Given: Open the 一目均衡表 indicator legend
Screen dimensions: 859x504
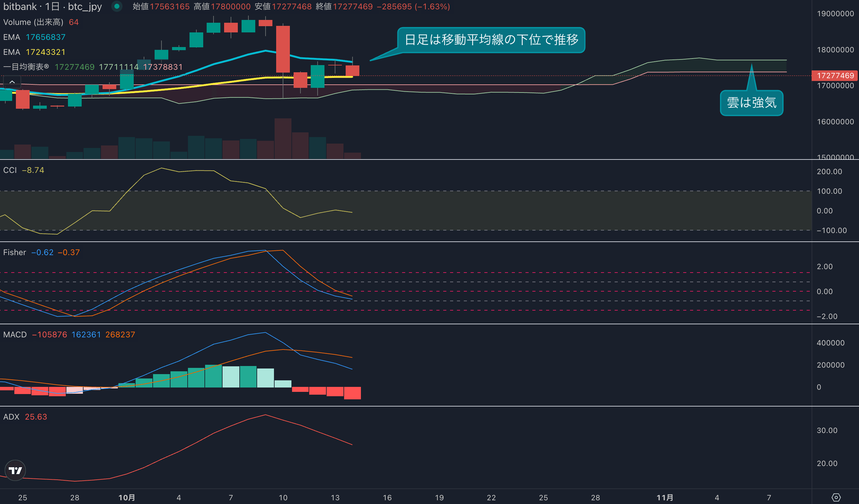Looking at the screenshot, I should click(26, 67).
